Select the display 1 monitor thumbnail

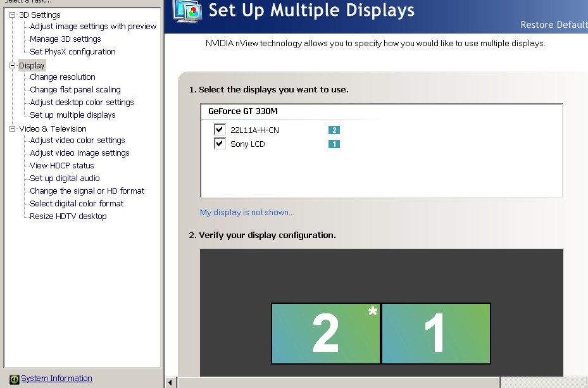coord(436,334)
